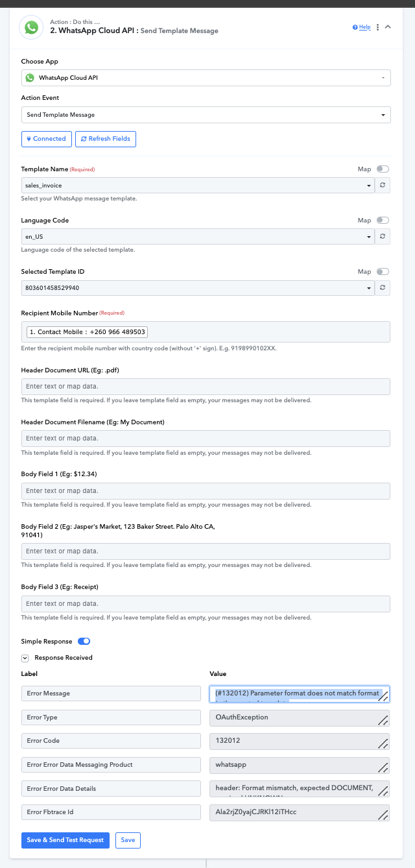Refresh the Language Code options
This screenshot has height=868, width=415.
[x=383, y=237]
